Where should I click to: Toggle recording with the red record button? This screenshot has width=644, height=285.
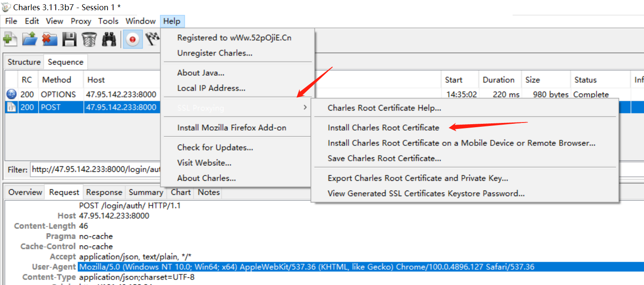click(133, 40)
